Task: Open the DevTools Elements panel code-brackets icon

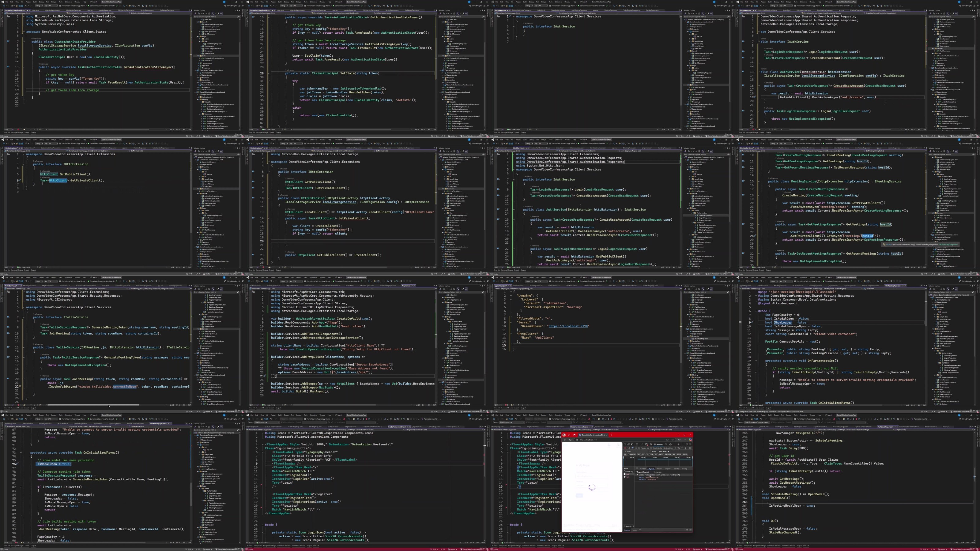Action: (x=642, y=444)
